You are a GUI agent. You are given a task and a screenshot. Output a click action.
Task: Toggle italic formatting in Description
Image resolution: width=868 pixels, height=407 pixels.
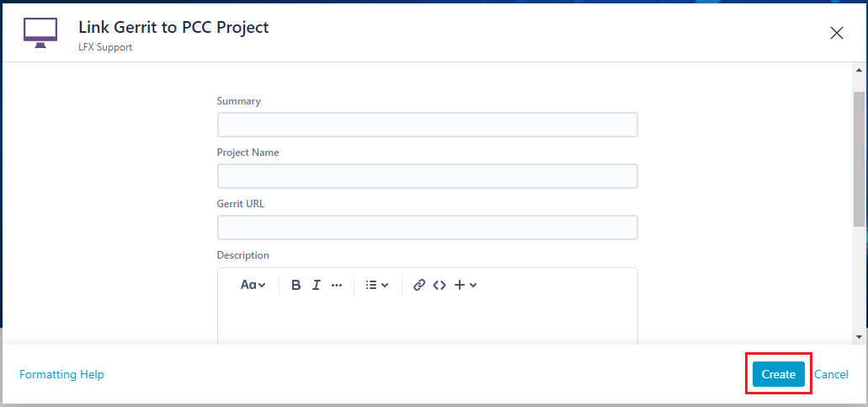pos(316,285)
